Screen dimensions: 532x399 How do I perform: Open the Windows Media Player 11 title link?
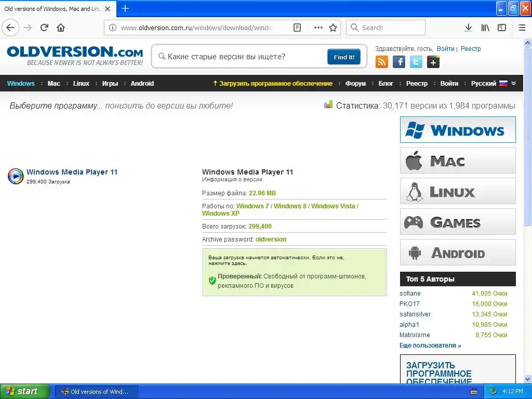72,172
